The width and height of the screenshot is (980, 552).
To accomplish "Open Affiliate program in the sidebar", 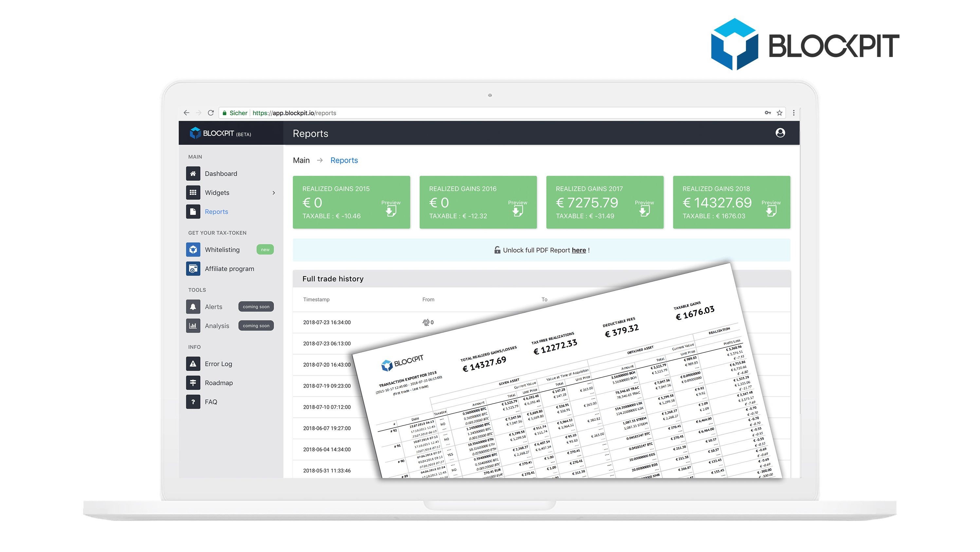I will (x=229, y=269).
